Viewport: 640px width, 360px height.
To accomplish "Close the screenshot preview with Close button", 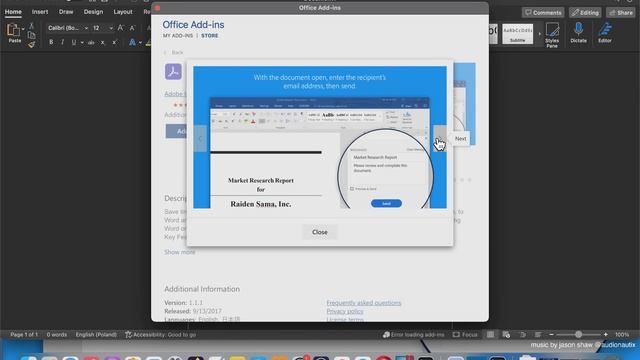I will point(320,232).
